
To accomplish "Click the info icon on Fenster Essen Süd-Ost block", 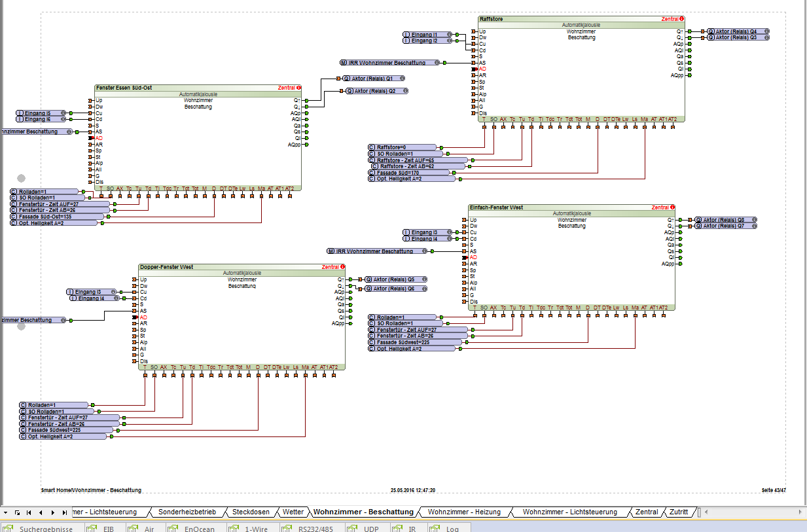I will click(298, 88).
